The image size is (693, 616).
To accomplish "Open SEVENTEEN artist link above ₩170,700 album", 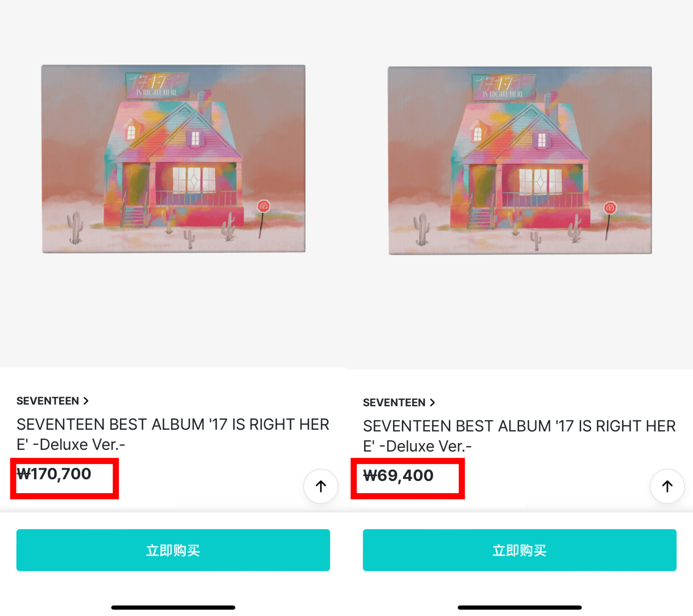I will point(48,401).
